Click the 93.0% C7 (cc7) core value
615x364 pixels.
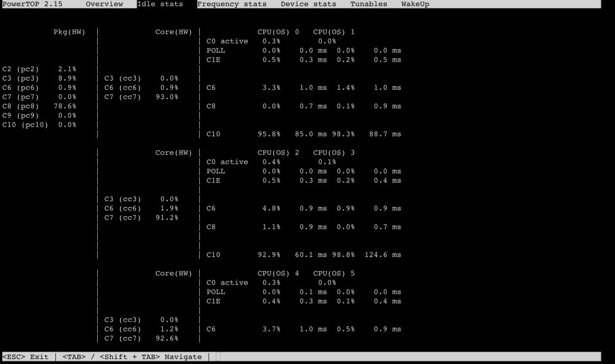pyautogui.click(x=167, y=97)
